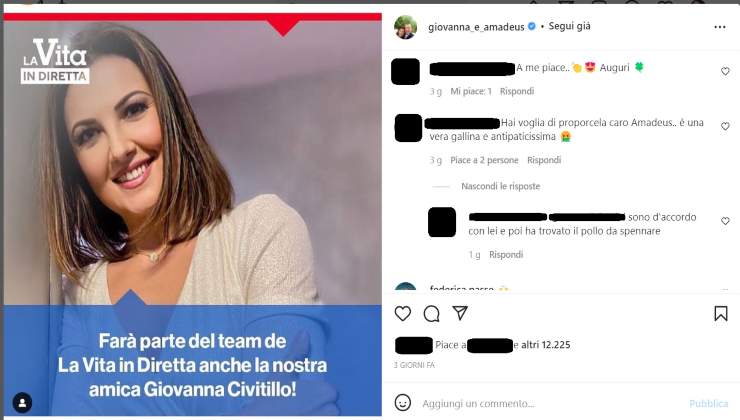The width and height of the screenshot is (740, 420).
Task: Click the tagged people icon on the photo
Action: click(x=22, y=403)
